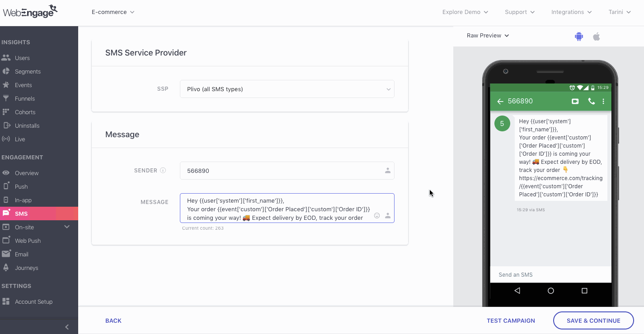Open personalization icon in Message field

(x=388, y=216)
